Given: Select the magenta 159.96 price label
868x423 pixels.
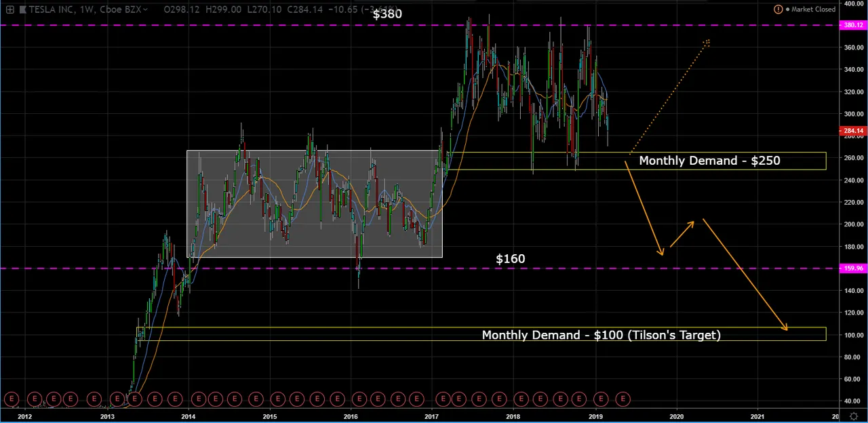Looking at the screenshot, I should click(x=853, y=268).
